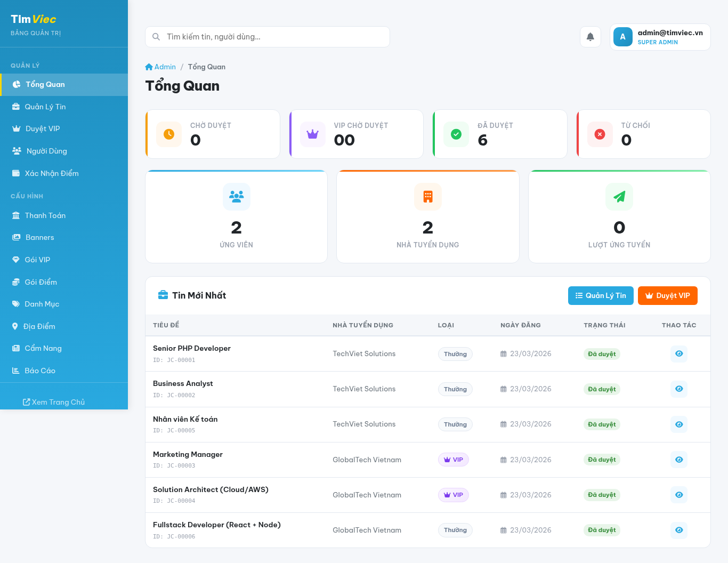Click the notification bell icon
Image resolution: width=728 pixels, height=563 pixels.
point(590,37)
